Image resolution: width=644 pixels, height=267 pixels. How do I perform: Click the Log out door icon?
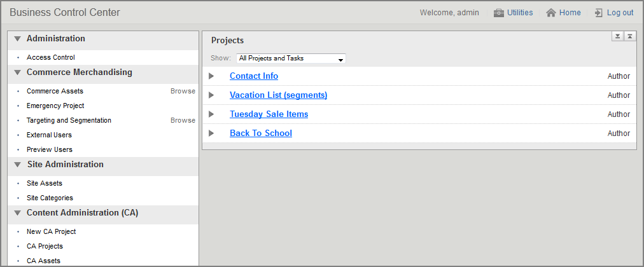598,13
